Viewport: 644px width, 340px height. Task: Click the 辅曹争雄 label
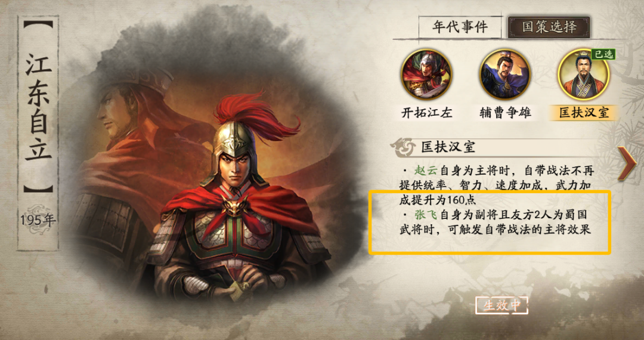505,113
